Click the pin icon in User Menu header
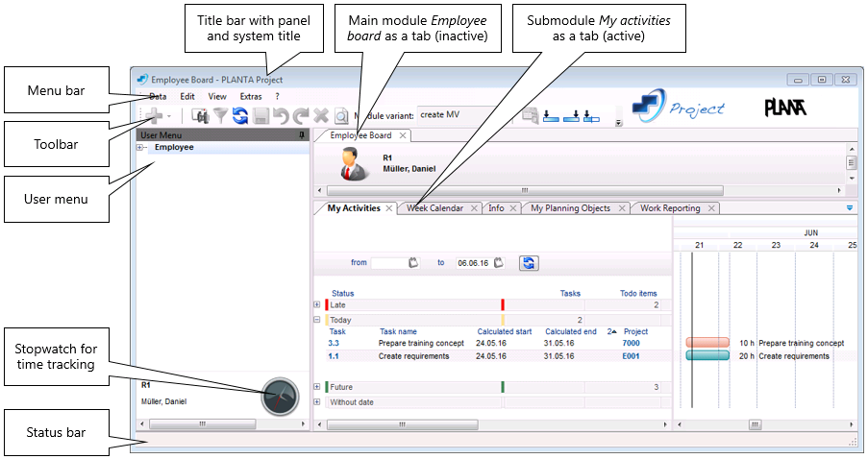Screen dimensions: 868x459 tap(302, 135)
